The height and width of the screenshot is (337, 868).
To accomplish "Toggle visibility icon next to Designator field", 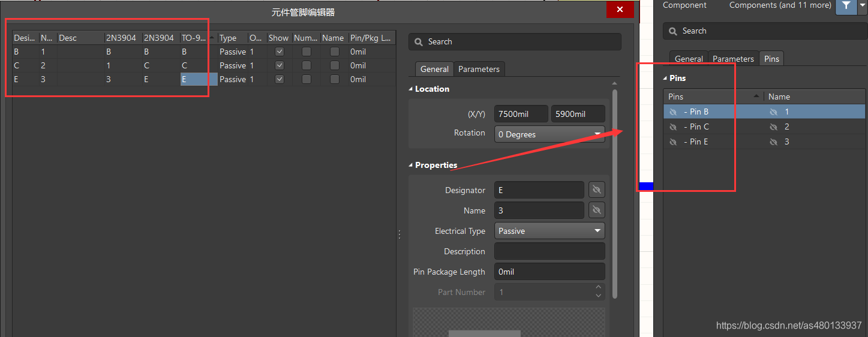I will 596,190.
